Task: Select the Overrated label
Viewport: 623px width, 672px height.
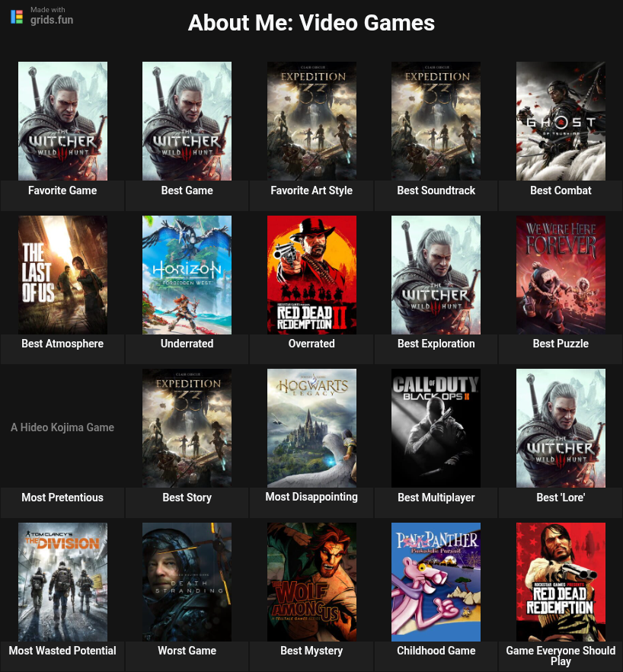Action: (x=311, y=344)
